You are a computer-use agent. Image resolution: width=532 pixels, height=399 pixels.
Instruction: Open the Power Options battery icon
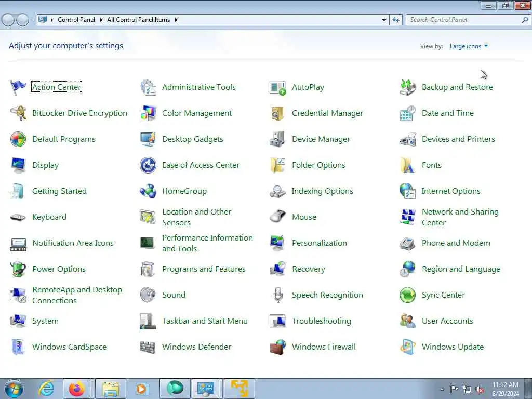18,269
